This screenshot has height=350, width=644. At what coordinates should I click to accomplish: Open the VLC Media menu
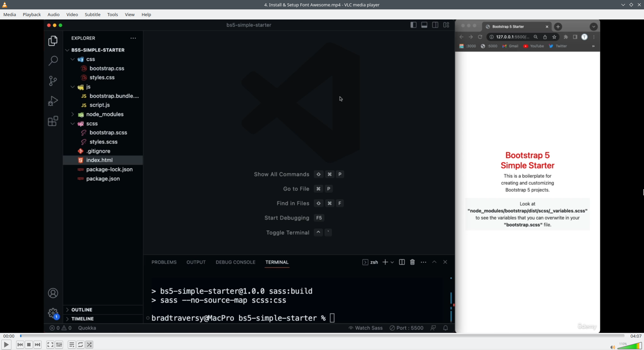[x=10, y=14]
